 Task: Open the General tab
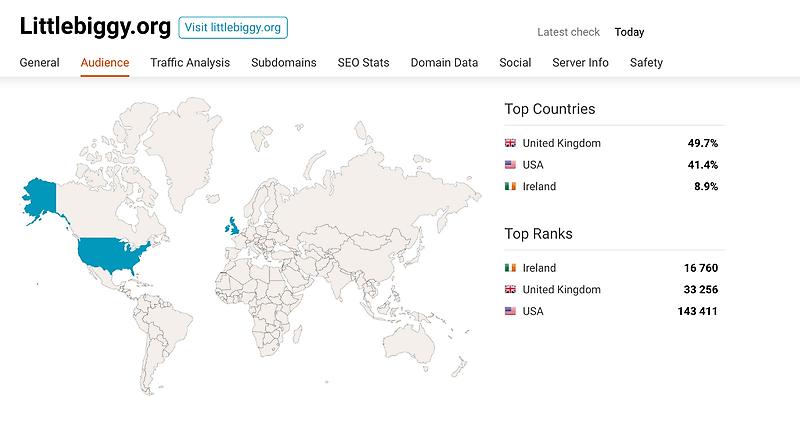[x=40, y=62]
